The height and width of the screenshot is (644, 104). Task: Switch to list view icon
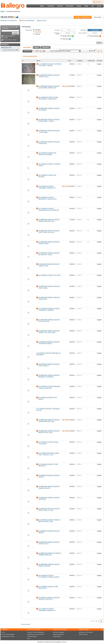tap(41, 51)
